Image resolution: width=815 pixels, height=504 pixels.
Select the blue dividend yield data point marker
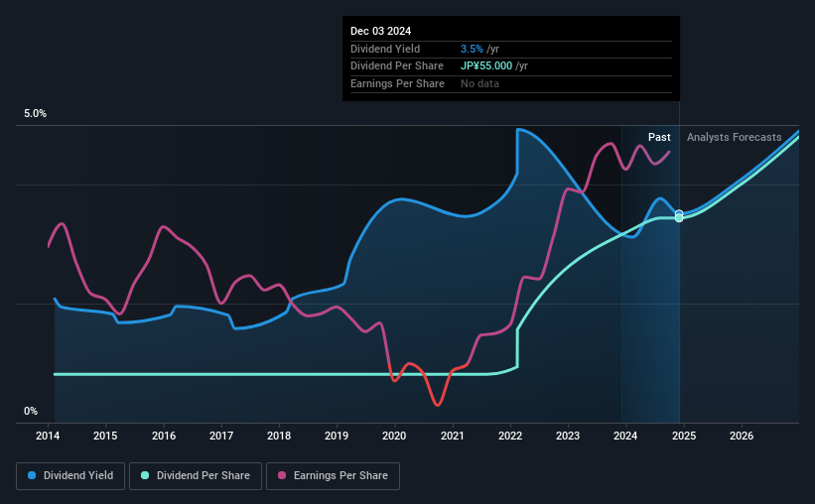pyautogui.click(x=679, y=214)
